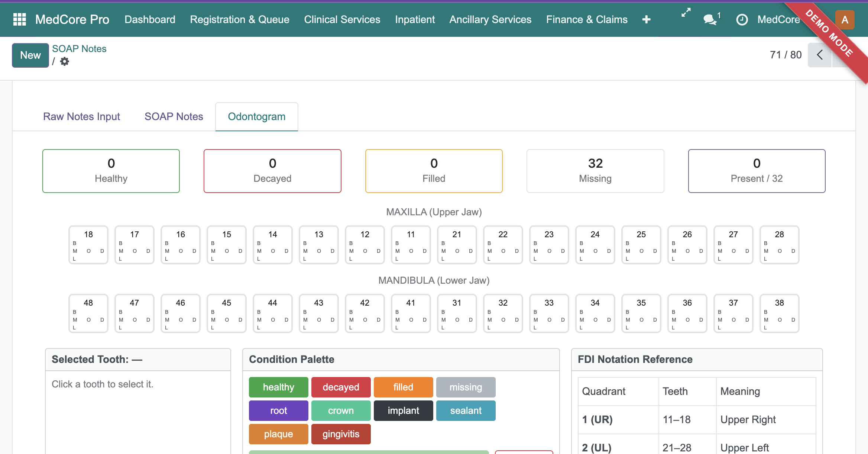The width and height of the screenshot is (868, 454).
Task: Open Ancillary Services menu
Action: (490, 19)
